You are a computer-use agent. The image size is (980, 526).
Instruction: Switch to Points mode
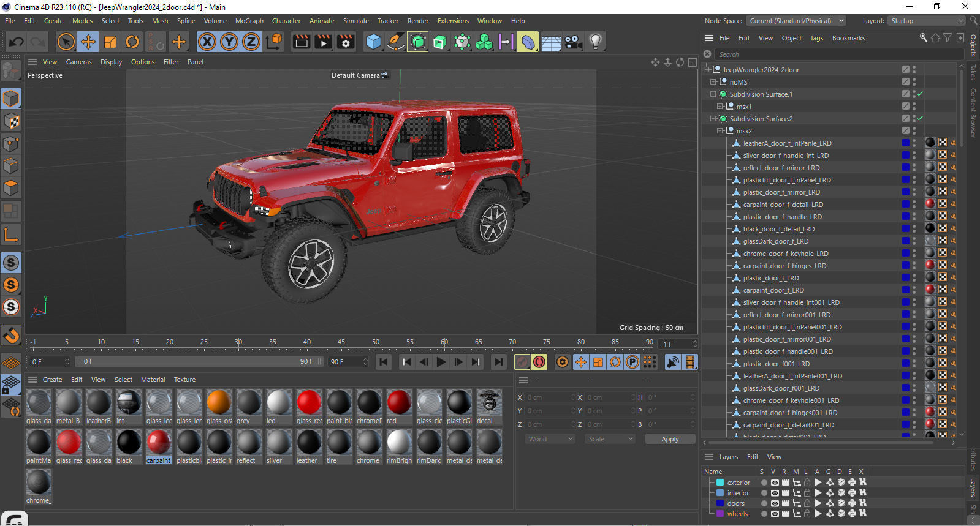tap(11, 143)
